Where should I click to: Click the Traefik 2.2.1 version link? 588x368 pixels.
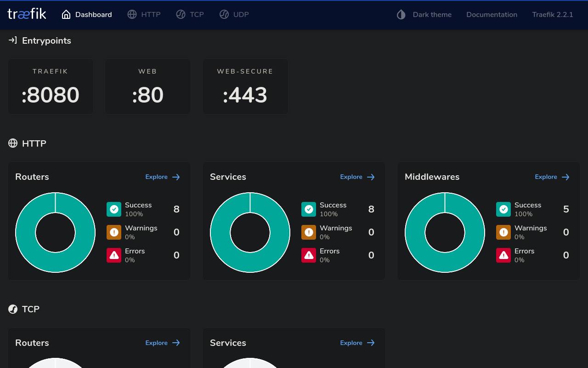(553, 14)
